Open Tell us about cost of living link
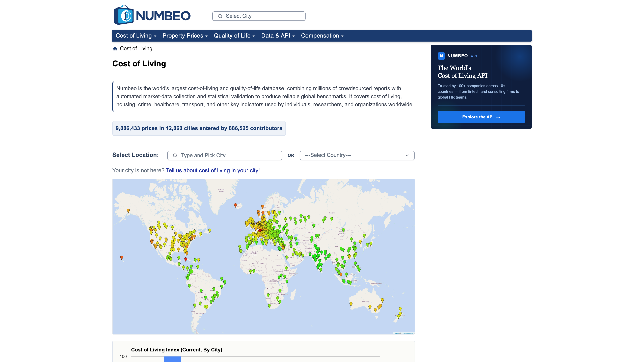Screen dimensions: 644x362 pyautogui.click(x=213, y=170)
